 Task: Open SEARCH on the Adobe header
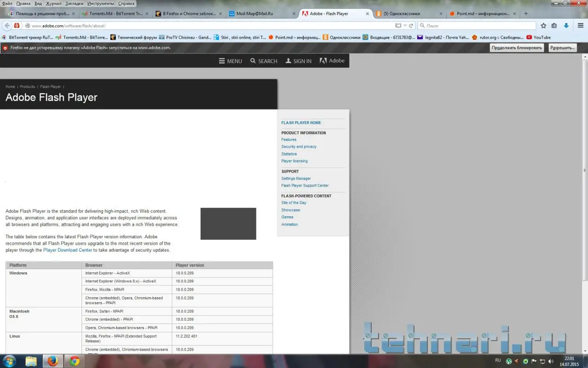(x=264, y=61)
